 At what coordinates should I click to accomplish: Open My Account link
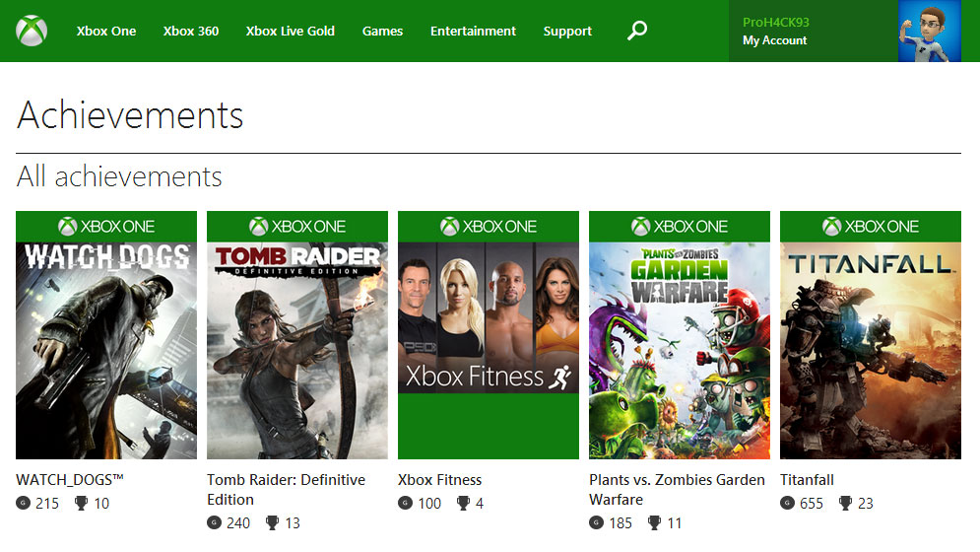click(x=775, y=40)
